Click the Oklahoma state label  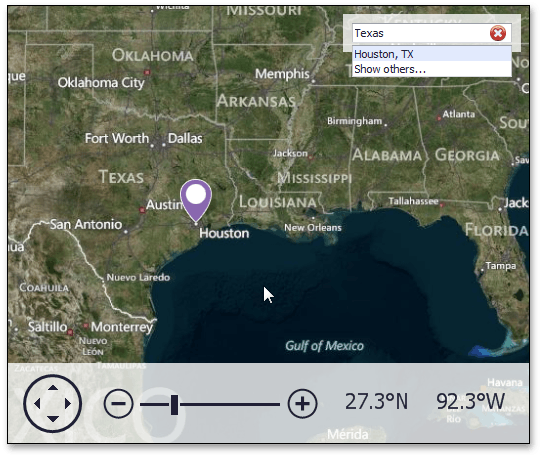click(x=152, y=55)
